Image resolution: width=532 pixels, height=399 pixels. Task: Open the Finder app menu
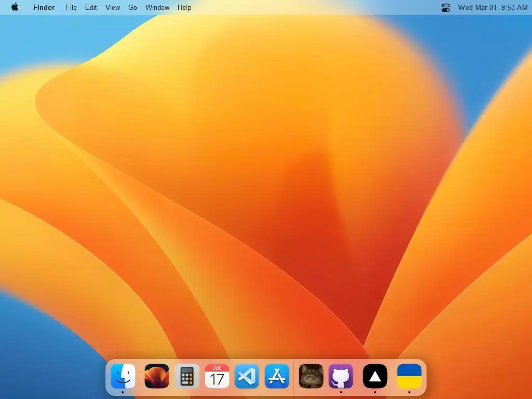click(x=44, y=7)
